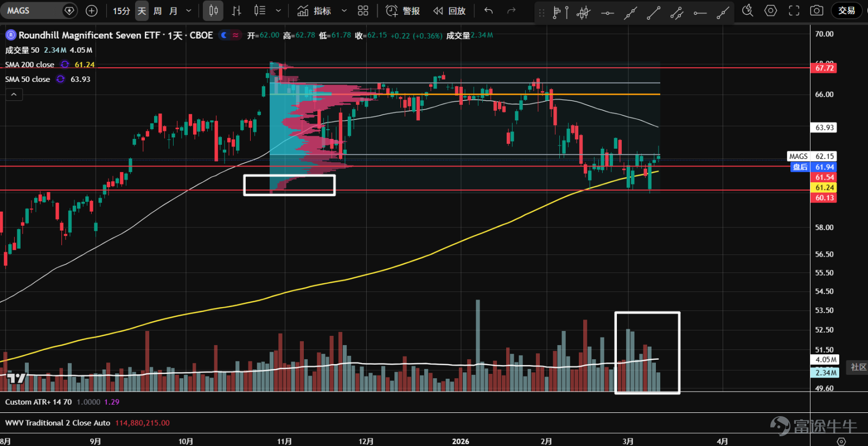The height and width of the screenshot is (446, 868).
Task: Undo the last chart action
Action: pyautogui.click(x=488, y=10)
